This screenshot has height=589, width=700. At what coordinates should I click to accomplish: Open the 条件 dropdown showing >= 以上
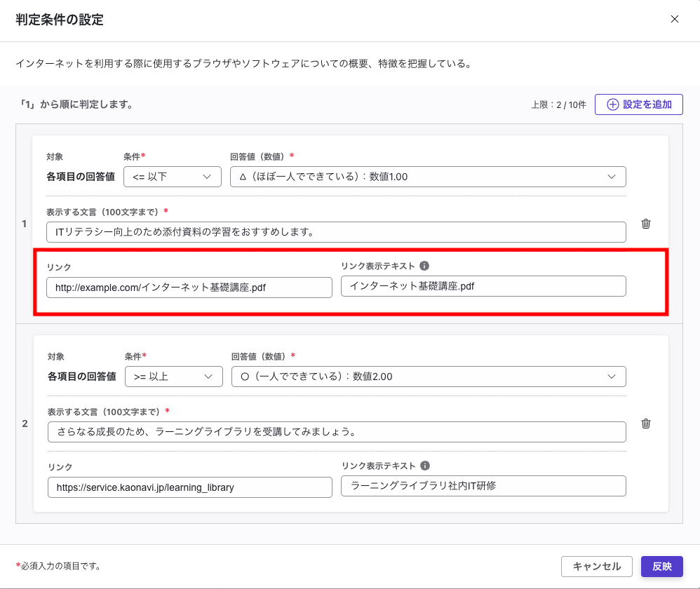(173, 376)
